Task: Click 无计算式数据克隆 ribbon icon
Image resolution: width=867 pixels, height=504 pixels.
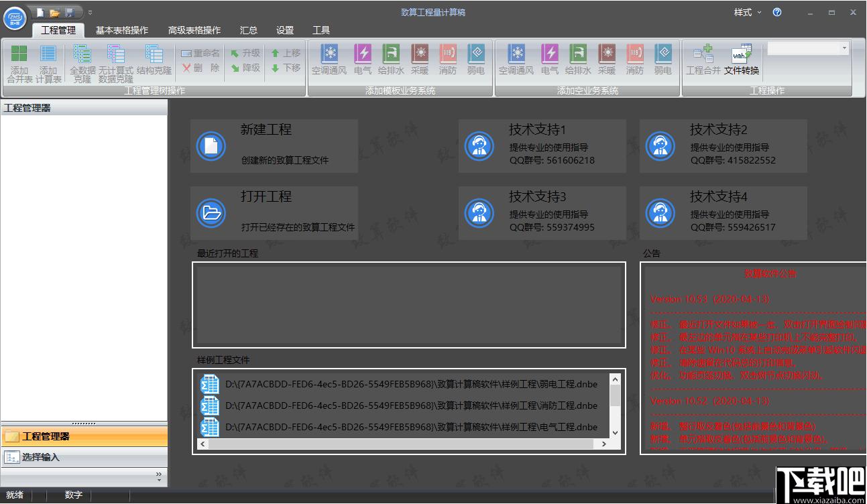Action: pyautogui.click(x=116, y=64)
